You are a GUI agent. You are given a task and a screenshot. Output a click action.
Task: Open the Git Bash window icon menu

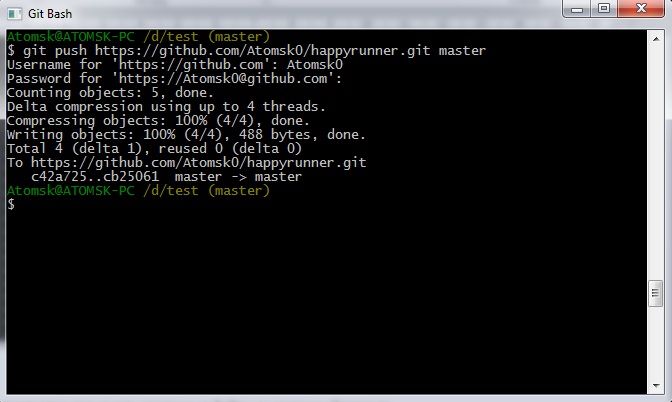[x=15, y=14]
